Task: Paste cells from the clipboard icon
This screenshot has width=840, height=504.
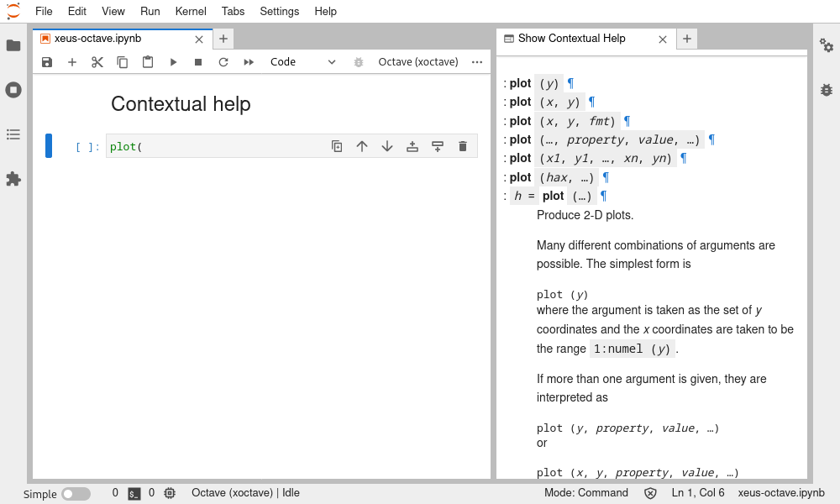Action: (147, 62)
